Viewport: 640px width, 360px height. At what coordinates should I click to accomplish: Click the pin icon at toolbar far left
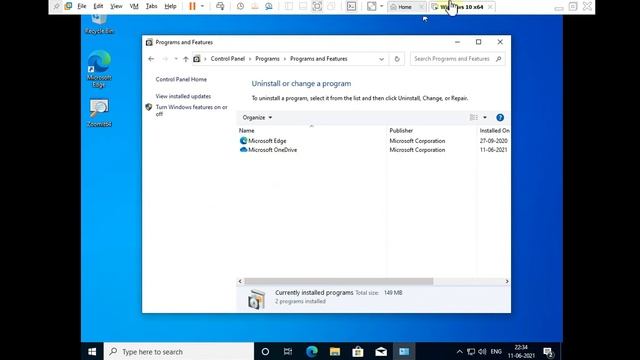coord(57,6)
